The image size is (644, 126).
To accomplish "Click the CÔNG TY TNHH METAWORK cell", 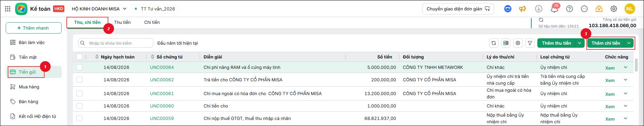I will [x=433, y=67].
